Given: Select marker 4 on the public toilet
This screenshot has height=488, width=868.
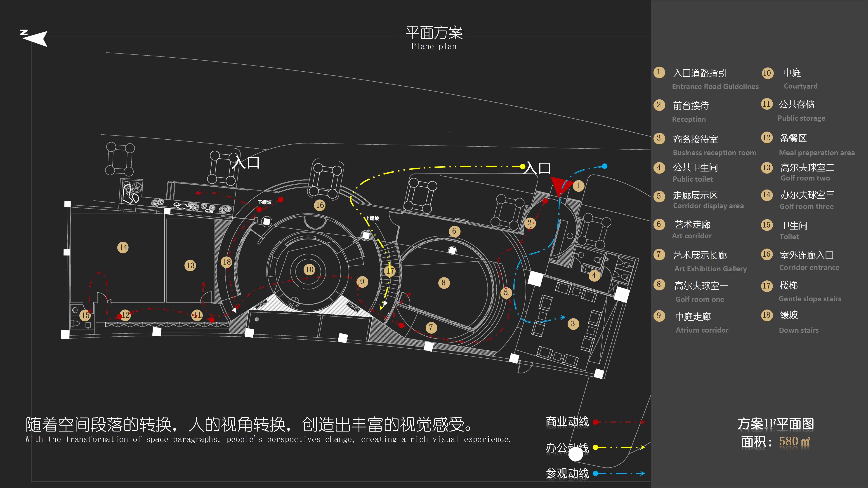Looking at the screenshot, I should pyautogui.click(x=594, y=275).
